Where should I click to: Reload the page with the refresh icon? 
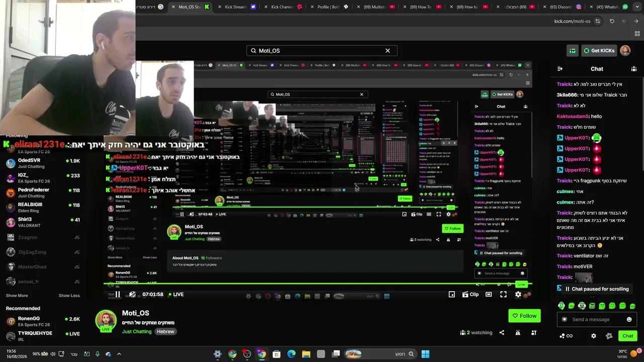(x=612, y=21)
